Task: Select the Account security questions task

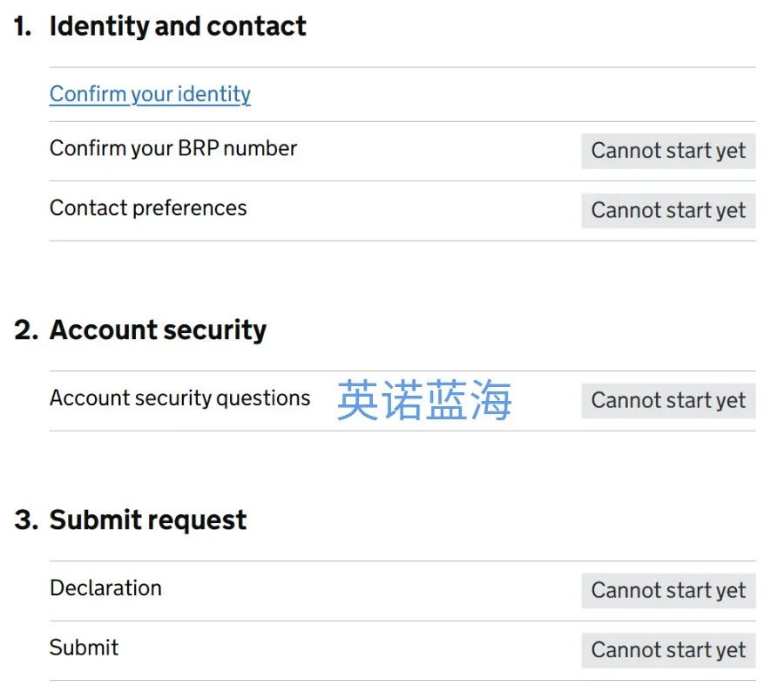Action: [179, 398]
